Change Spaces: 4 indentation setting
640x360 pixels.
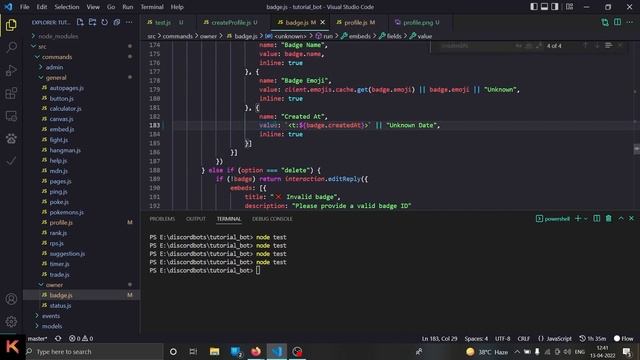click(476, 338)
